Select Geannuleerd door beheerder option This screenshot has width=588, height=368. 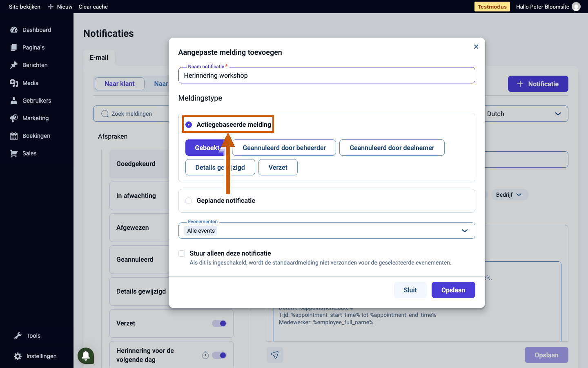(x=284, y=148)
